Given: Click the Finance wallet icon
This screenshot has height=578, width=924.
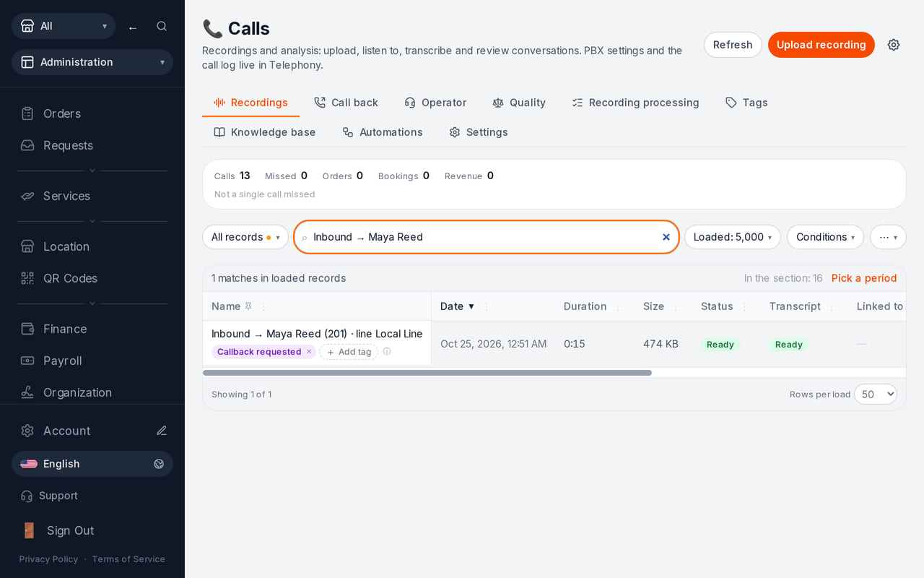Looking at the screenshot, I should point(27,329).
